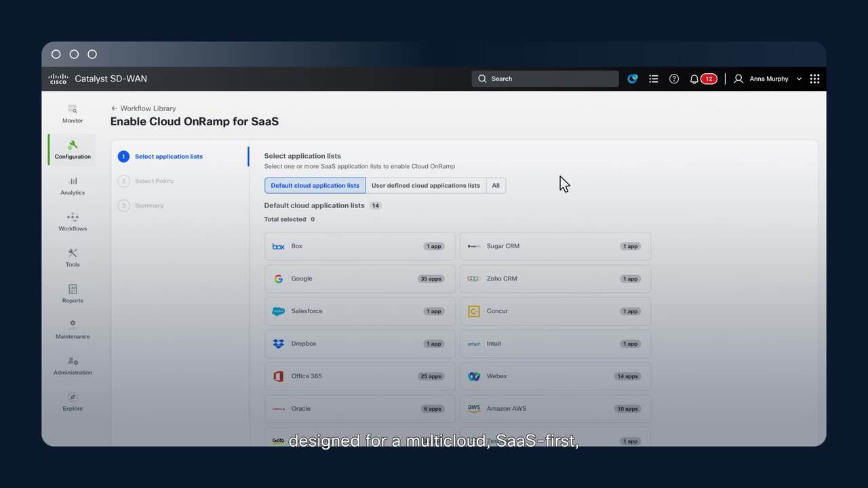This screenshot has height=488, width=868.
Task: Switch to User defined cloud applications lists tab
Action: click(x=425, y=186)
